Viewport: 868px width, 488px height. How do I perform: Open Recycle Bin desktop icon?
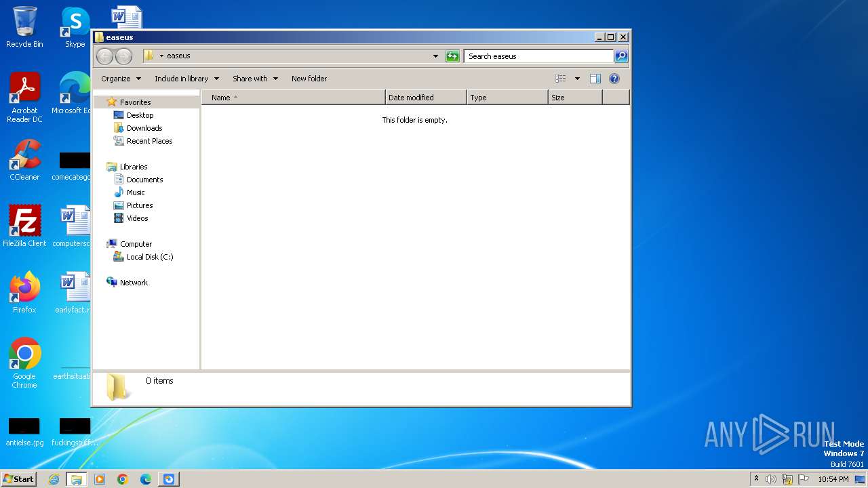24,27
